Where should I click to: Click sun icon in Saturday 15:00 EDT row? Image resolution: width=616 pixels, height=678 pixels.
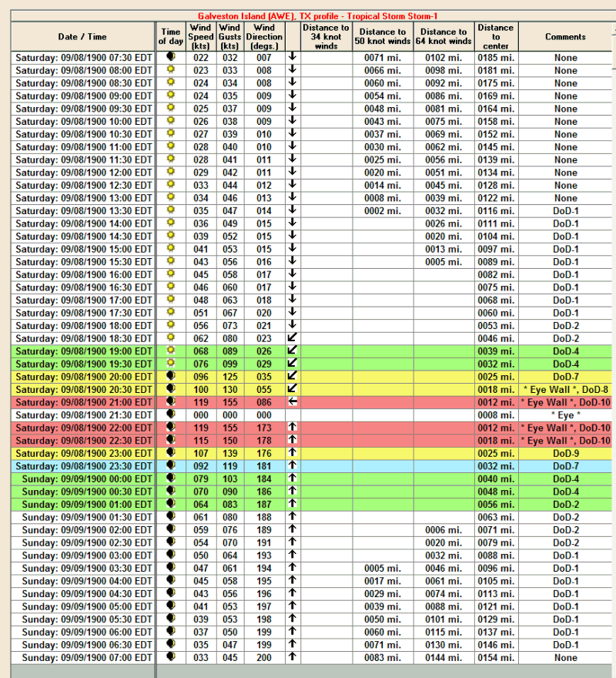(x=171, y=248)
